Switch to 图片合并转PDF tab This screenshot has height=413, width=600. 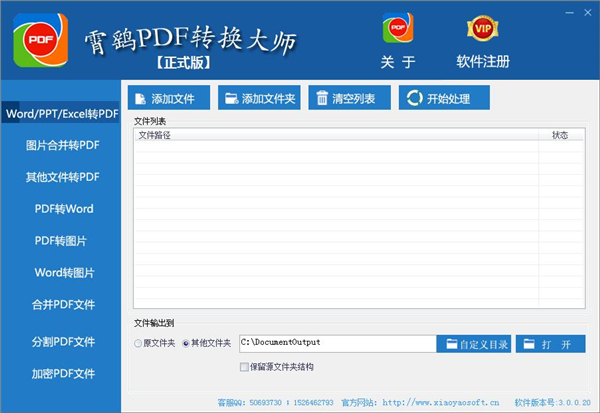(63, 146)
